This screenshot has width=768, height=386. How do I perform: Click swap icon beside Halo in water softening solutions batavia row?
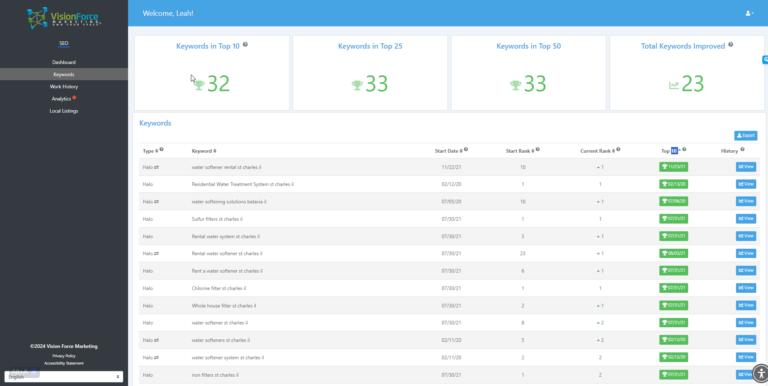click(x=157, y=202)
